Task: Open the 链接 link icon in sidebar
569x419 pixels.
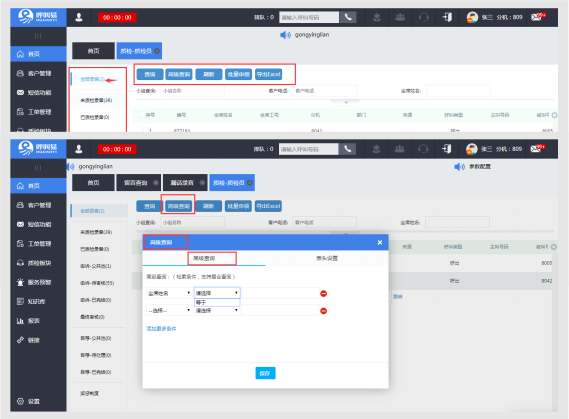Action: pyautogui.click(x=20, y=340)
